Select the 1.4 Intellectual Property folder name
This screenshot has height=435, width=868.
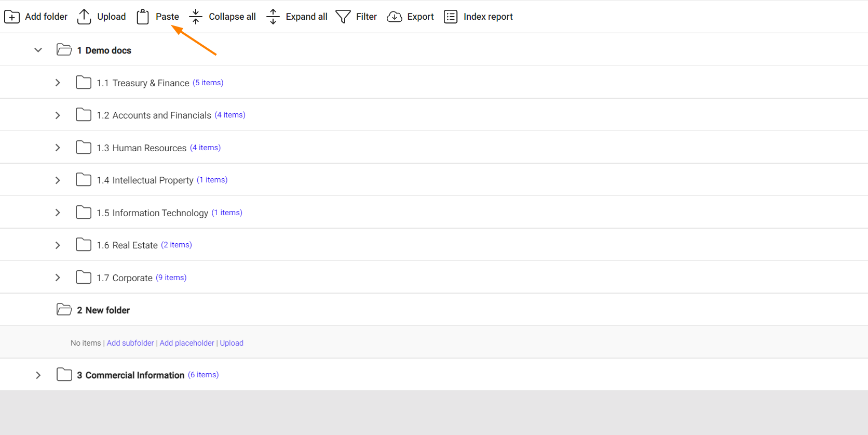[145, 180]
